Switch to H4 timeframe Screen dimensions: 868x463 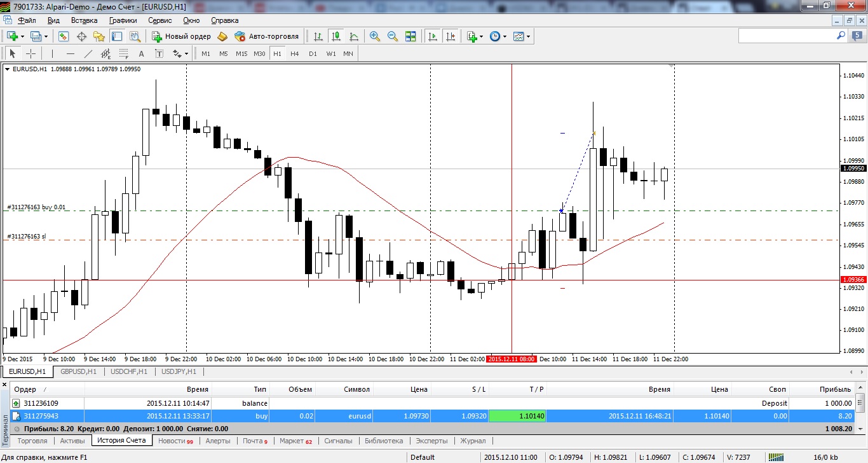tap(294, 53)
